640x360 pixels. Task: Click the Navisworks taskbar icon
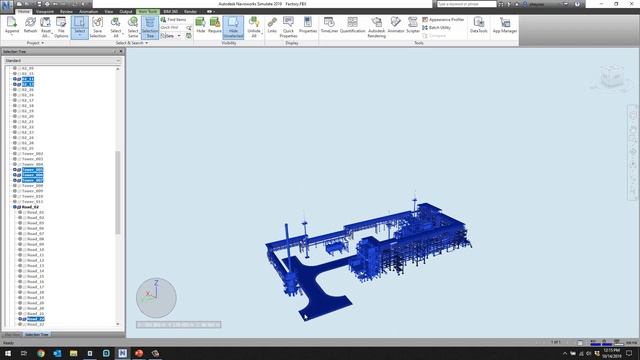(x=122, y=353)
